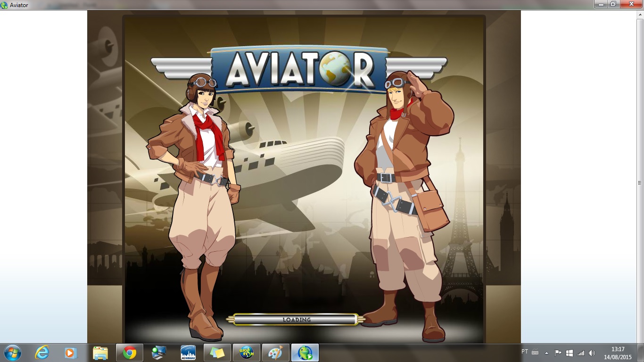644x362 pixels.
Task: Switch to Sticky Notes in taskbar
Action: tap(217, 353)
